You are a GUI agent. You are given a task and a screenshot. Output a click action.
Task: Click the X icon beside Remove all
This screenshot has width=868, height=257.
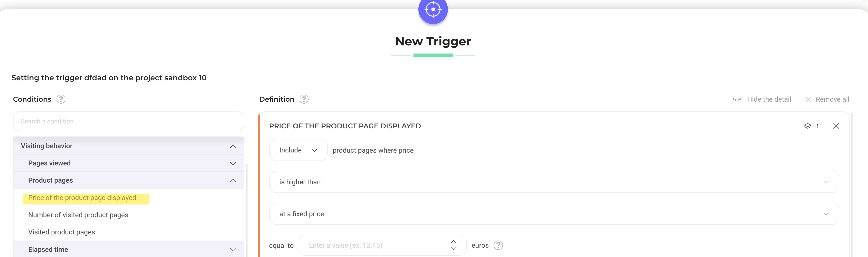tap(808, 99)
